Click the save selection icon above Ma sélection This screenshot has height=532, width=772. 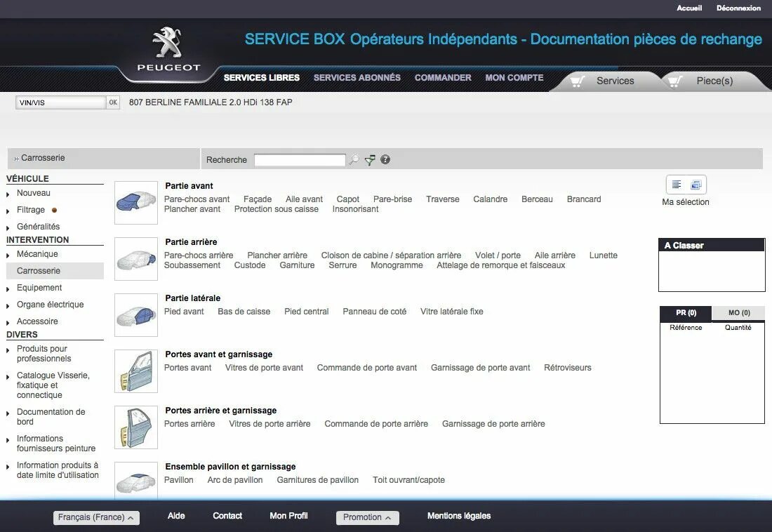[x=696, y=185]
